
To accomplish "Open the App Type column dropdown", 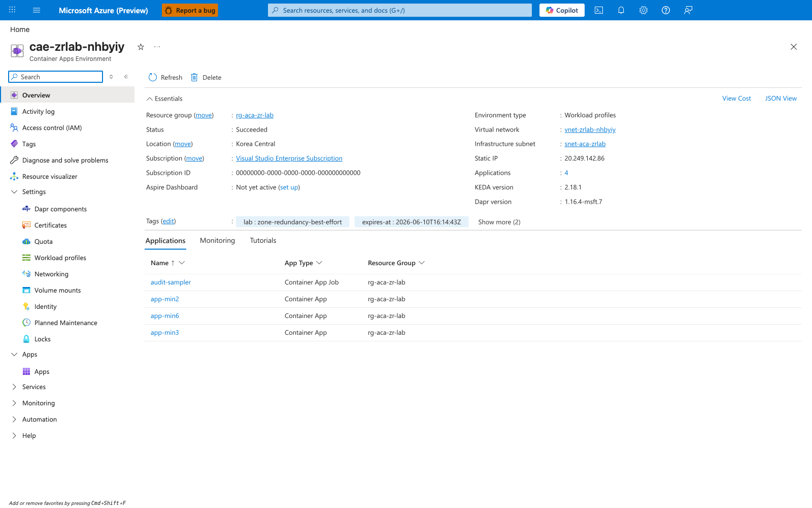I will [x=319, y=263].
